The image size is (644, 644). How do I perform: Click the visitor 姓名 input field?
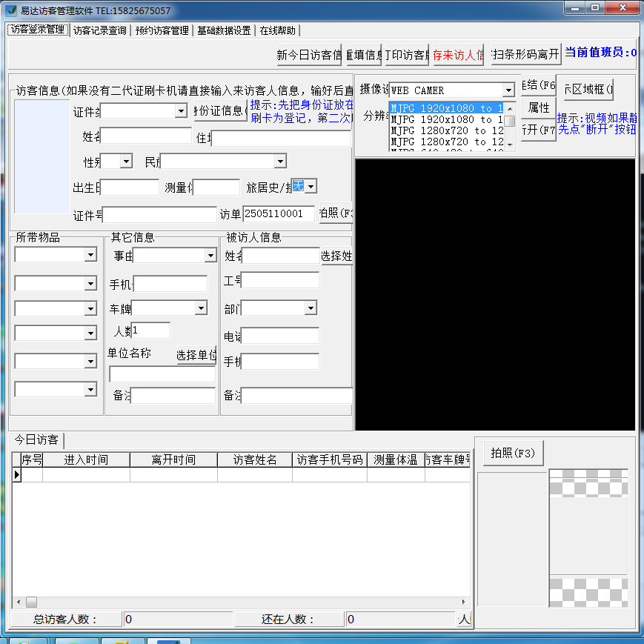pos(146,136)
